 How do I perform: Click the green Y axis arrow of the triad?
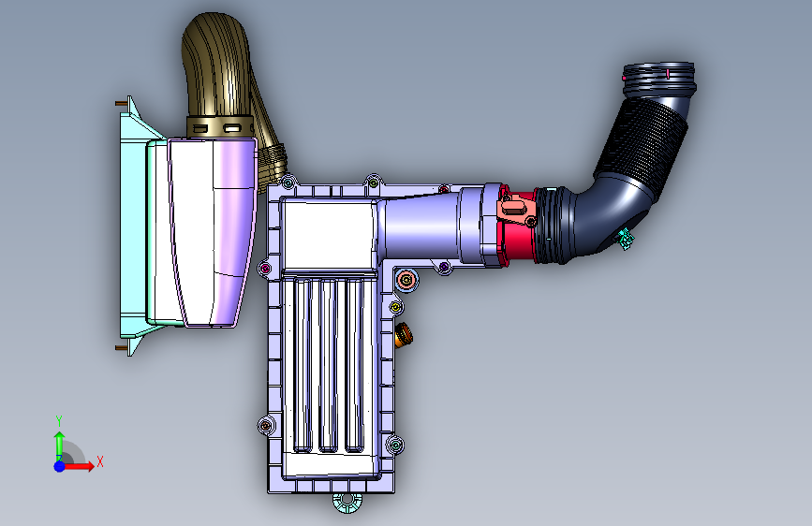(x=60, y=446)
